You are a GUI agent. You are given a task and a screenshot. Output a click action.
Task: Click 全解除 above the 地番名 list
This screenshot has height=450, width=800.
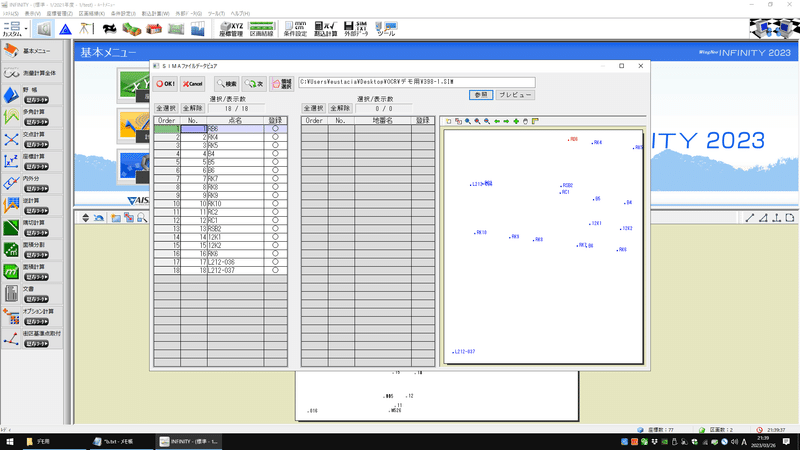click(x=340, y=108)
